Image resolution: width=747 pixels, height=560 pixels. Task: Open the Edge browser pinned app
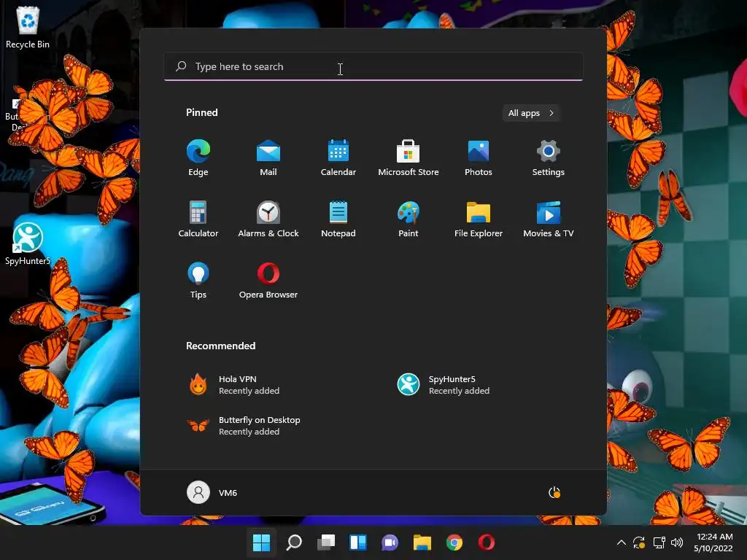coord(198,158)
